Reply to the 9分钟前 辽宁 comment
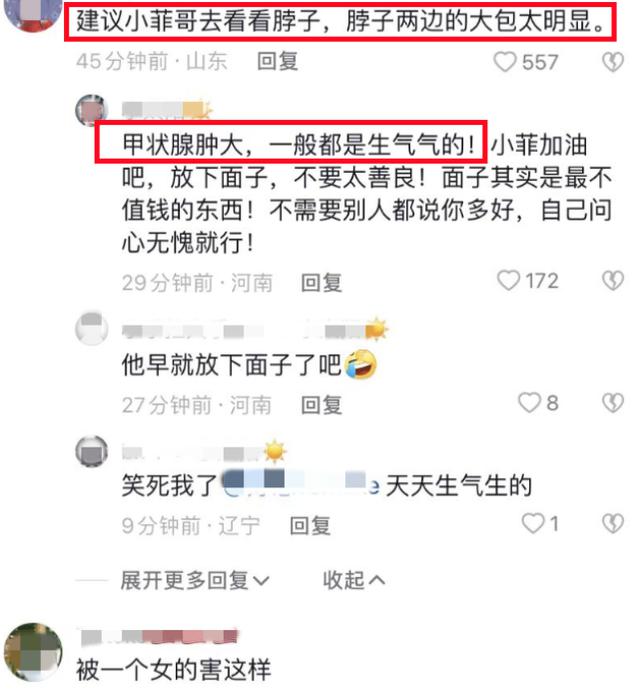Screen dimensions: 640x694 point(310,525)
